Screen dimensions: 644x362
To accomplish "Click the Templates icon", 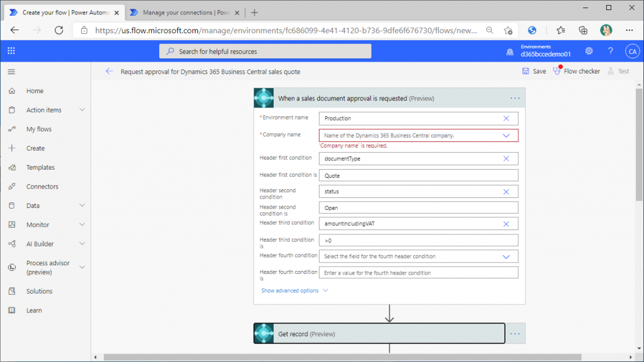I will pyautogui.click(x=12, y=167).
